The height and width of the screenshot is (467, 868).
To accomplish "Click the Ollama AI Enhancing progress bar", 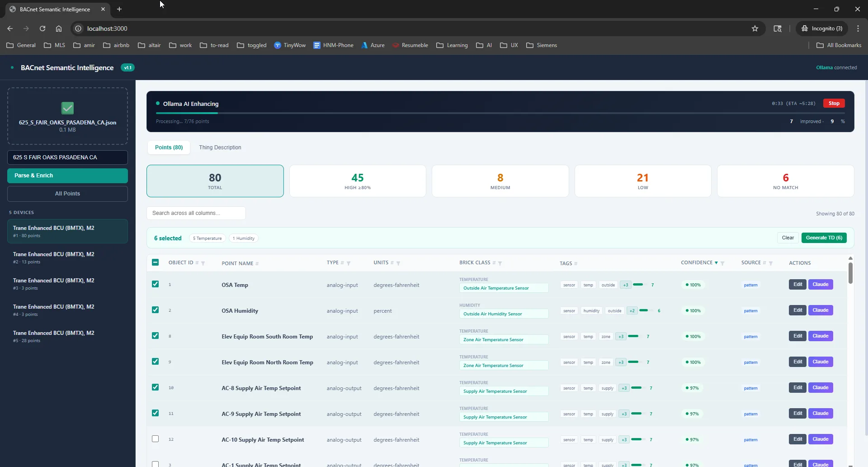I will 500,113.
